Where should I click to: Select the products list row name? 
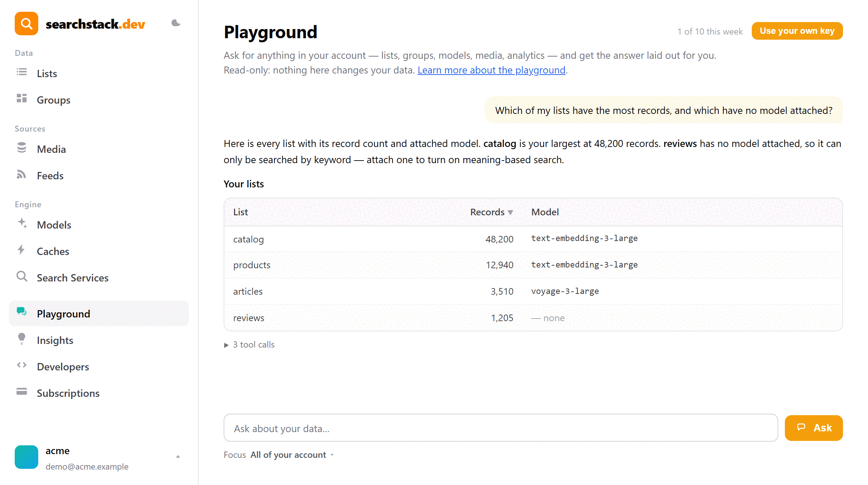point(252,265)
